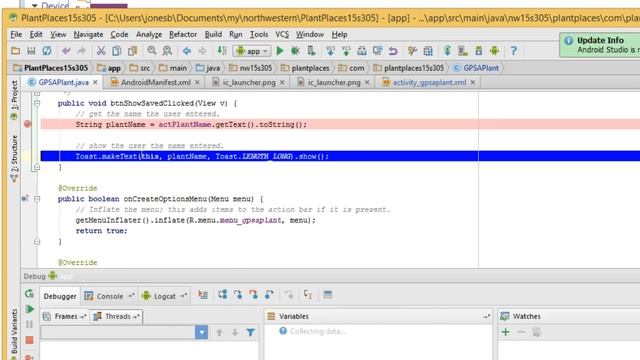Click the Step Into debugger icon

click(238, 295)
